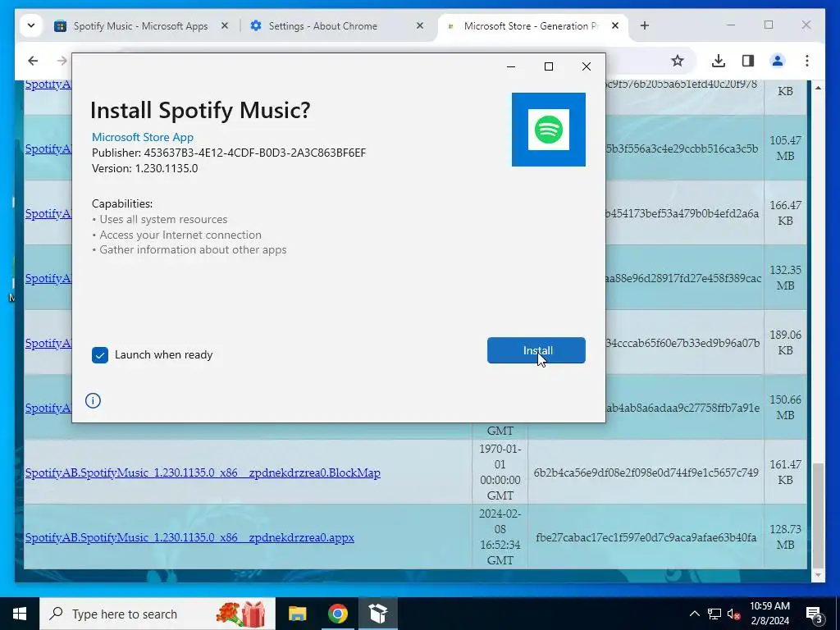Screen dimensions: 840x630
Task: Click the 1970-01-01 00:00:00 GMT date cell
Action: tap(500, 472)
